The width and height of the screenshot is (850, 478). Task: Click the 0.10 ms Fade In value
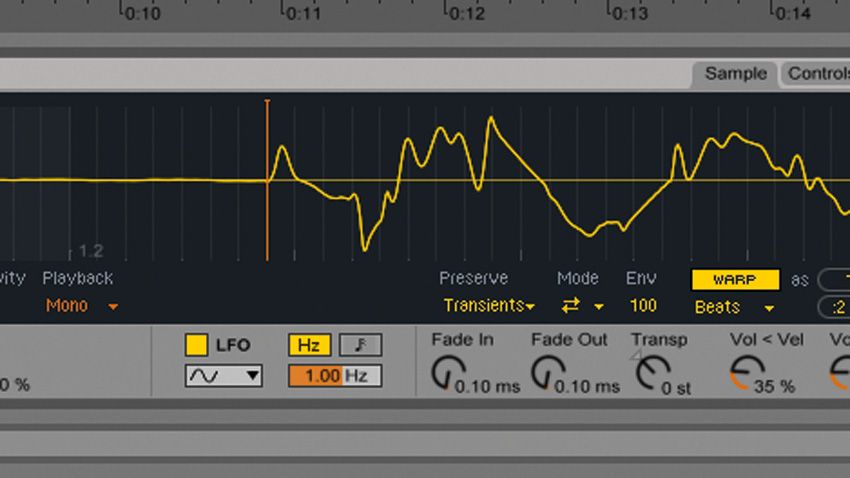487,386
